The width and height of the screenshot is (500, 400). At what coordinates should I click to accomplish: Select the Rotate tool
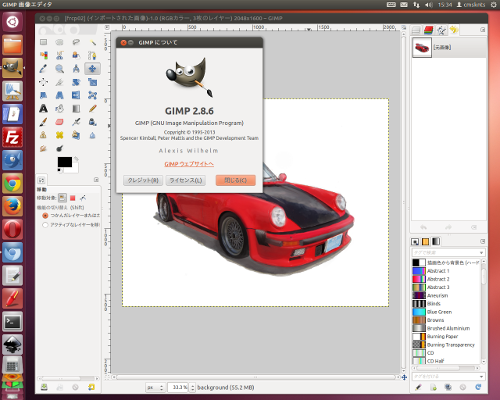pyautogui.click(x=76, y=82)
